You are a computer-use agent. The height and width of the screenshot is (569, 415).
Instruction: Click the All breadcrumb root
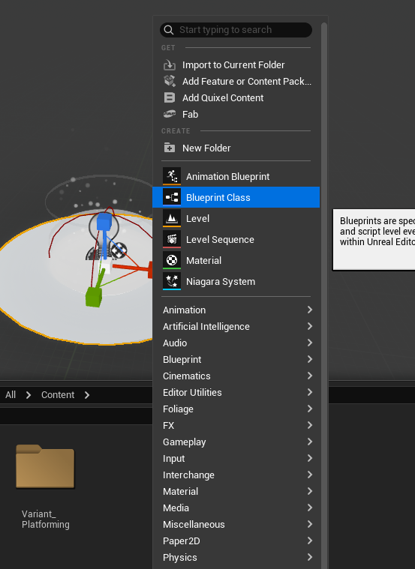(11, 395)
